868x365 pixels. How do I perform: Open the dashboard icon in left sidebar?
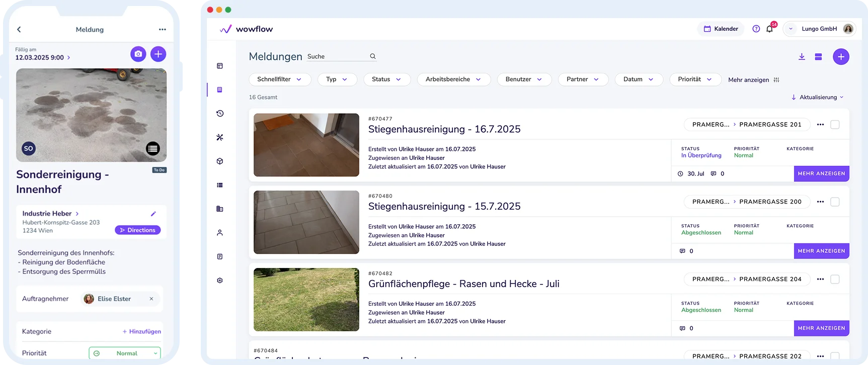tap(220, 66)
